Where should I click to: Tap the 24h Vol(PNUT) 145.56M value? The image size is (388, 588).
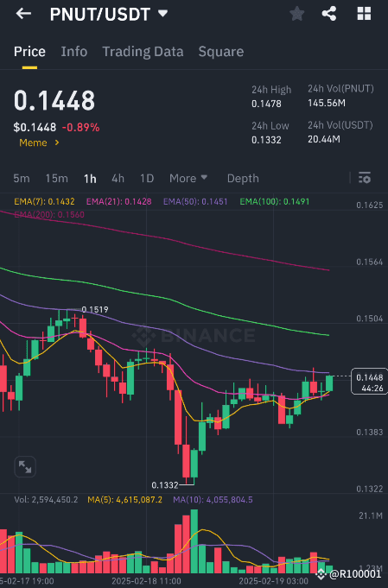coord(327,103)
